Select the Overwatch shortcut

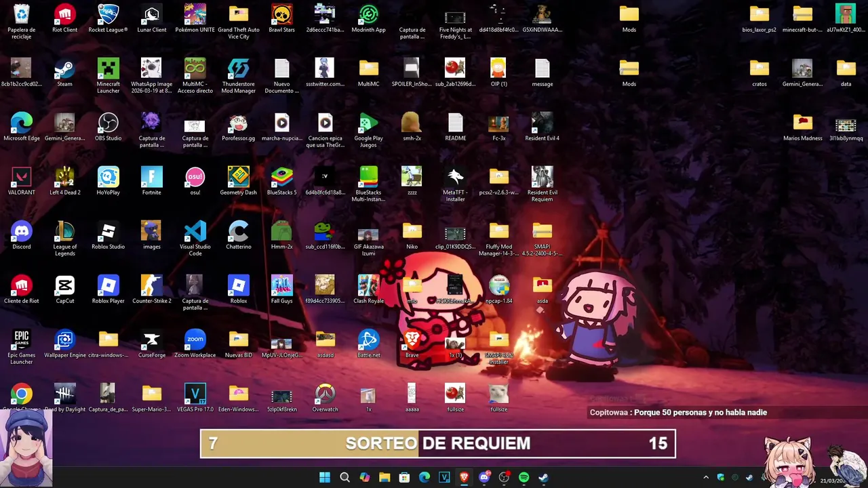(325, 398)
